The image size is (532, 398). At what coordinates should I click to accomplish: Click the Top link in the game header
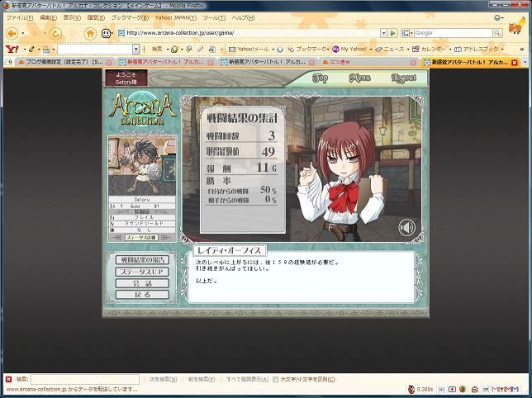(x=320, y=78)
